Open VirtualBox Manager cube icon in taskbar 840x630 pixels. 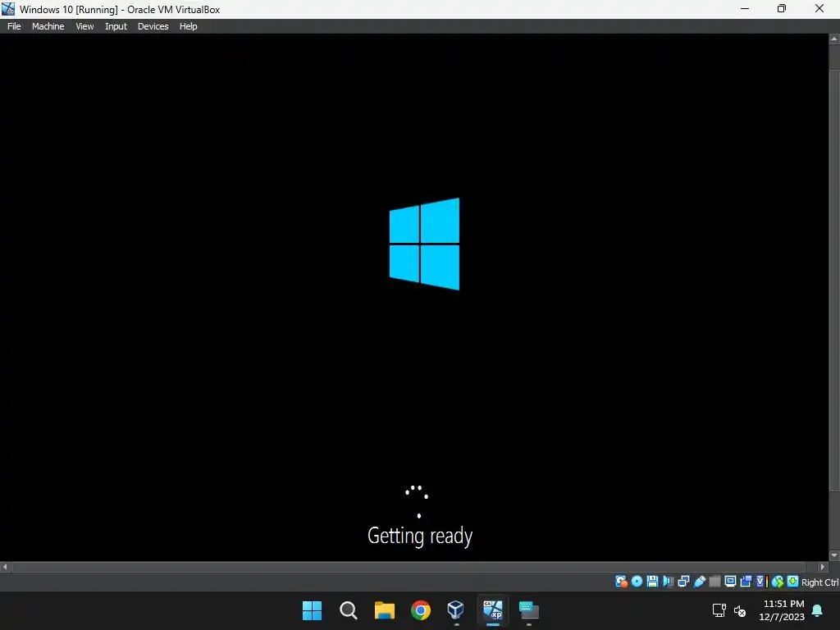(456, 610)
